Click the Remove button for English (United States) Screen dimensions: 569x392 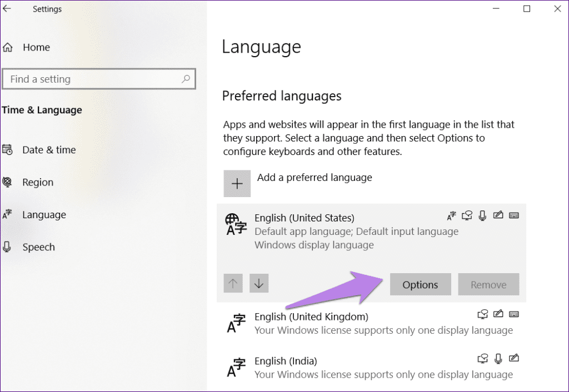[x=488, y=284]
